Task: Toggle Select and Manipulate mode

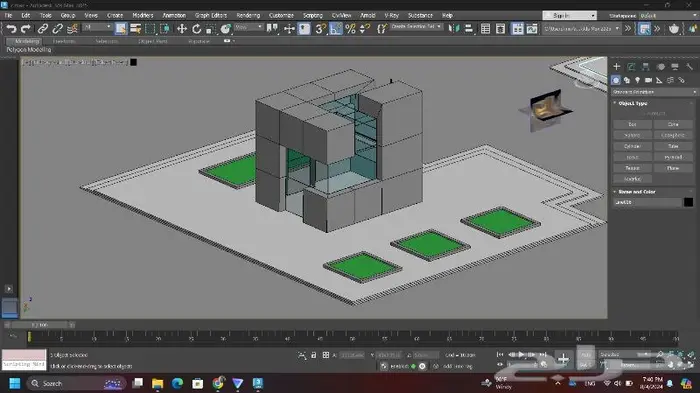Action: point(289,29)
